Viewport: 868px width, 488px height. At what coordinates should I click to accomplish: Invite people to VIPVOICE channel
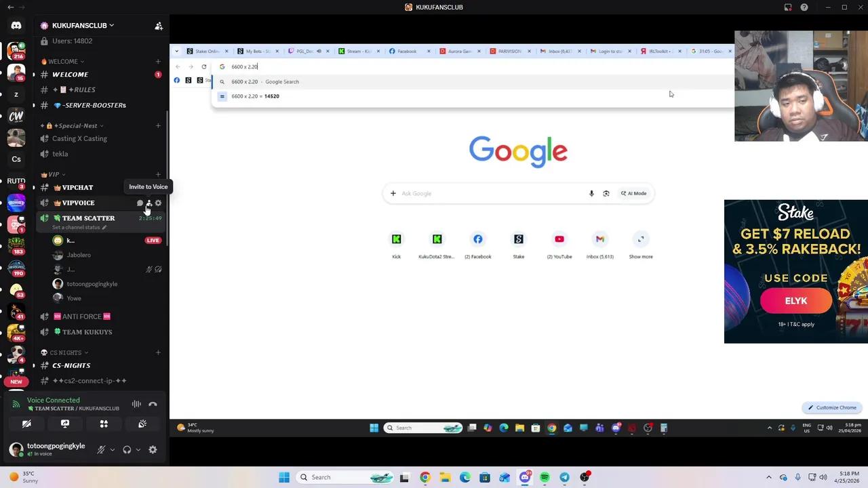pyautogui.click(x=149, y=203)
